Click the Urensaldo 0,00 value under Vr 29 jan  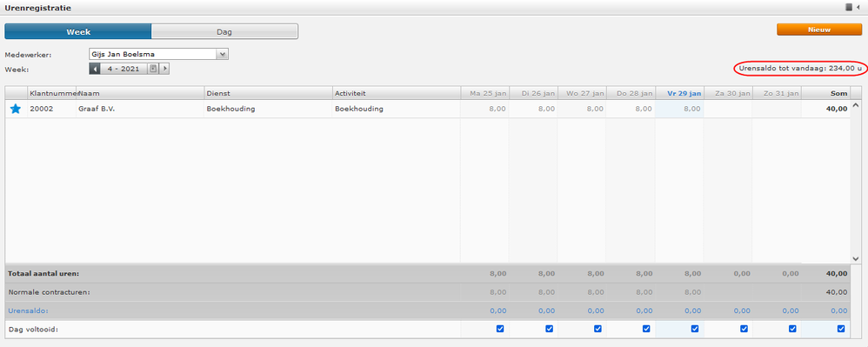click(692, 310)
